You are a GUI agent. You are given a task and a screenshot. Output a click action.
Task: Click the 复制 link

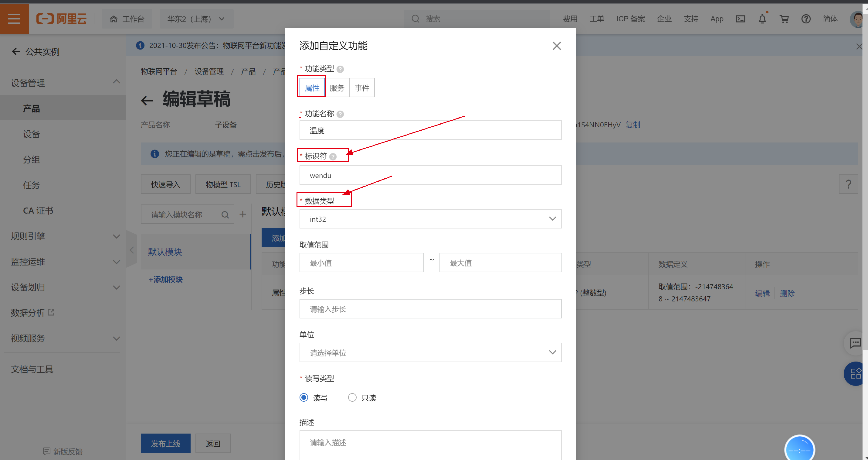tap(632, 125)
